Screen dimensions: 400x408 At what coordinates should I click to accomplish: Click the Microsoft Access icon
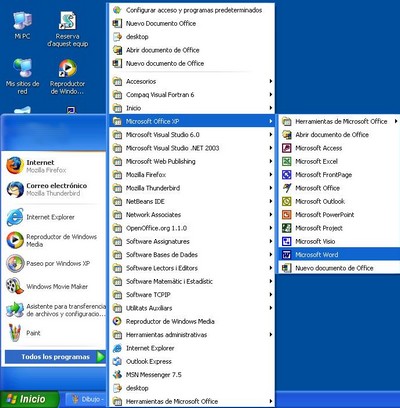coord(286,148)
